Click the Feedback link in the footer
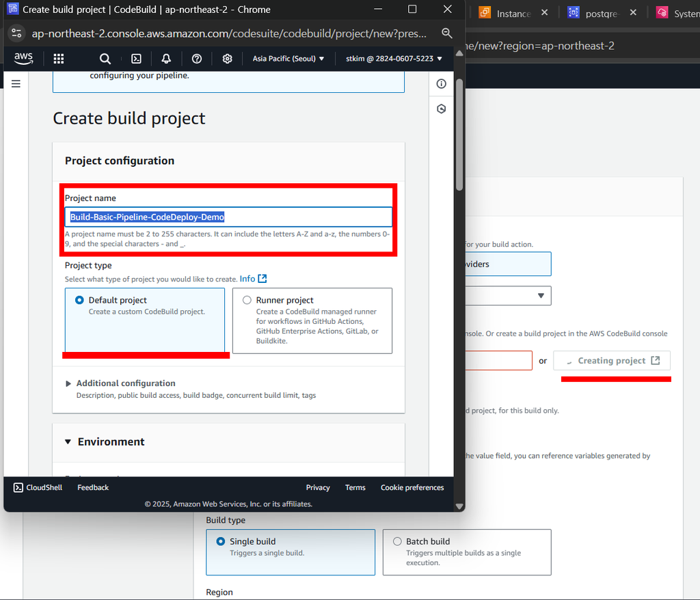The height and width of the screenshot is (600, 700). tap(92, 487)
